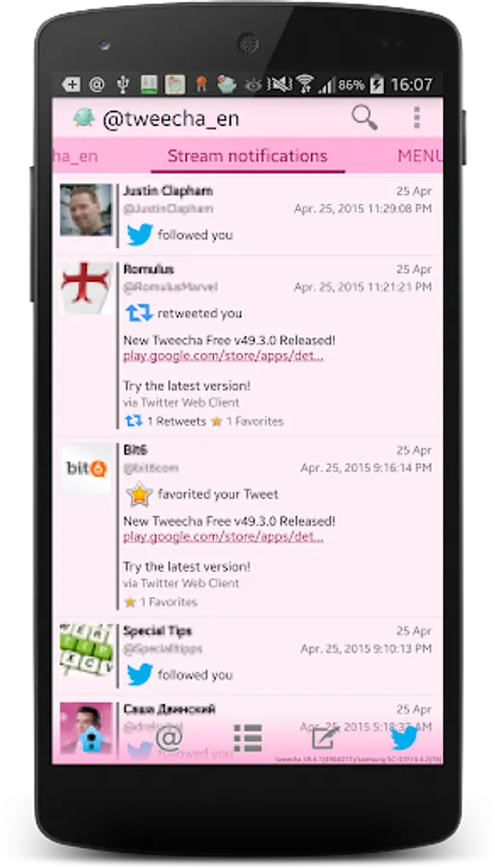Open the home timeline via house icon

coord(93,739)
